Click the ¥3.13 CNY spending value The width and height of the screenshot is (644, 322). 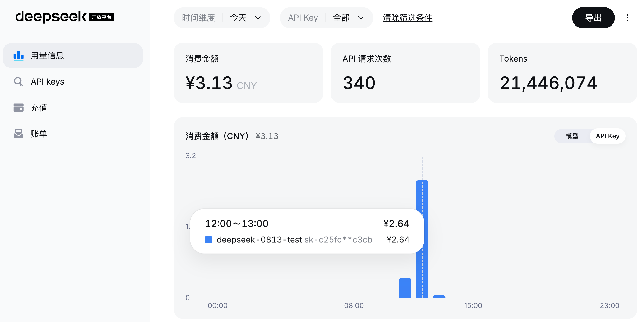point(221,83)
